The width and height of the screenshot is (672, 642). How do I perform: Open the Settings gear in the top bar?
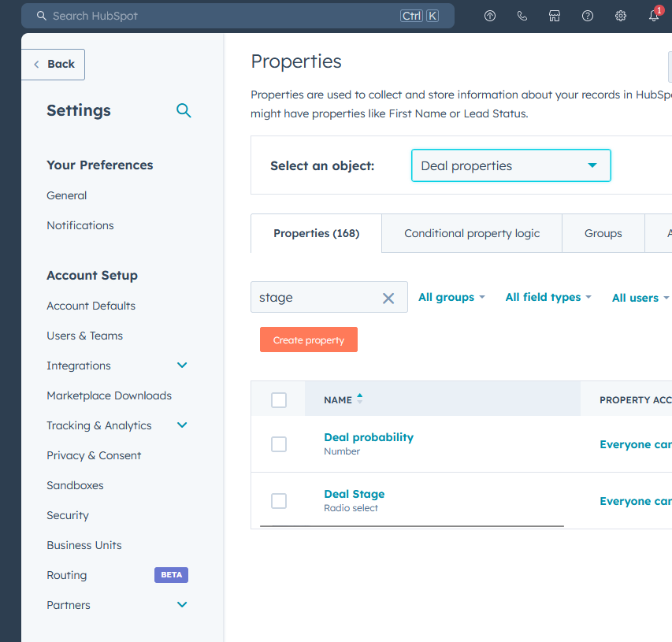click(x=620, y=15)
